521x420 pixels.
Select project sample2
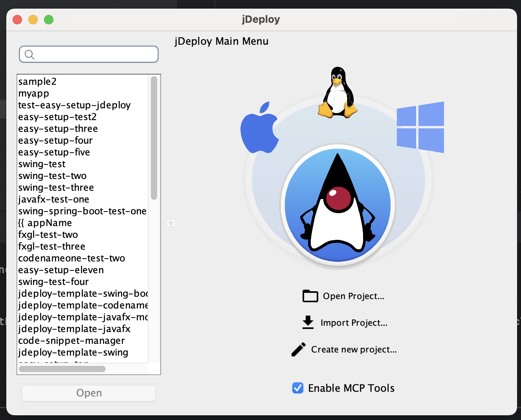(83, 82)
